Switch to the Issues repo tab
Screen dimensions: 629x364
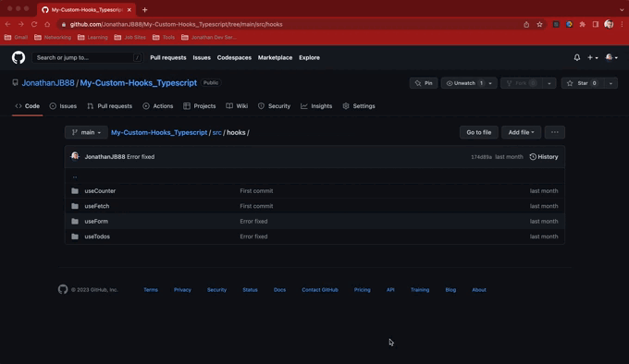(63, 106)
